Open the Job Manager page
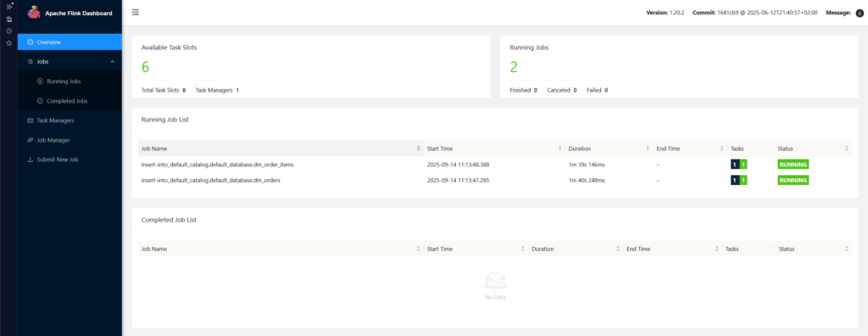Screen dimensions: 868x336 [x=70, y=140]
